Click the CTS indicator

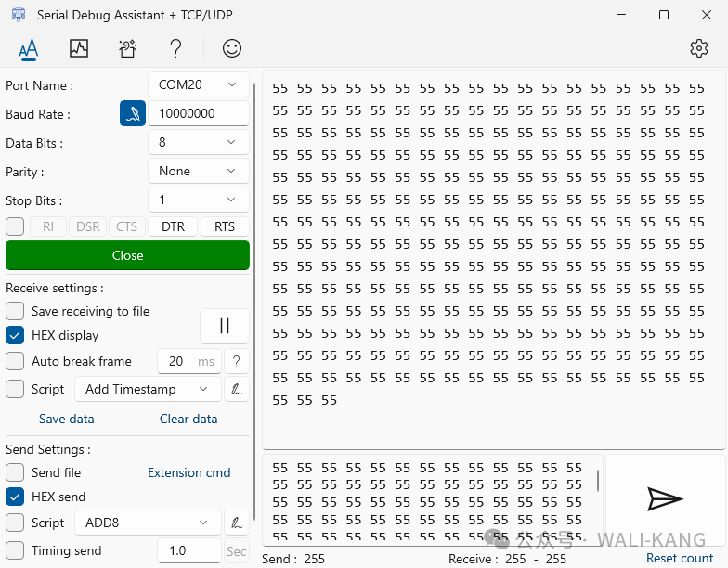pyautogui.click(x=126, y=226)
